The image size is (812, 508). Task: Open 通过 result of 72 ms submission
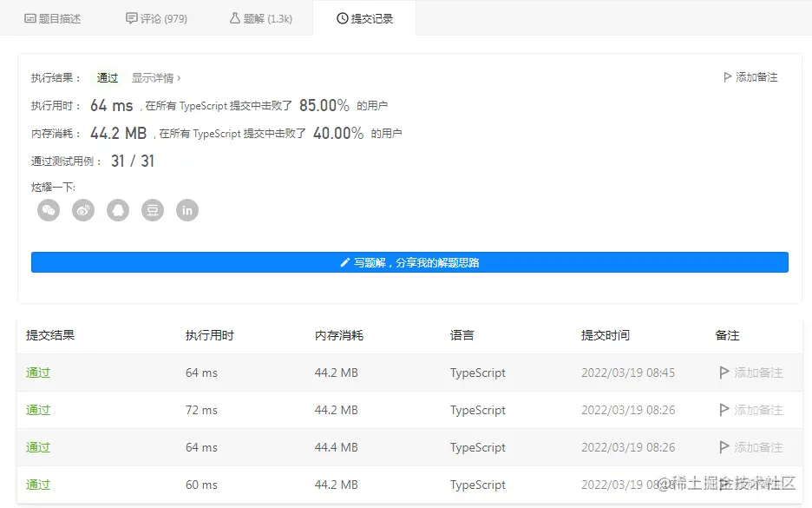pyautogui.click(x=38, y=410)
